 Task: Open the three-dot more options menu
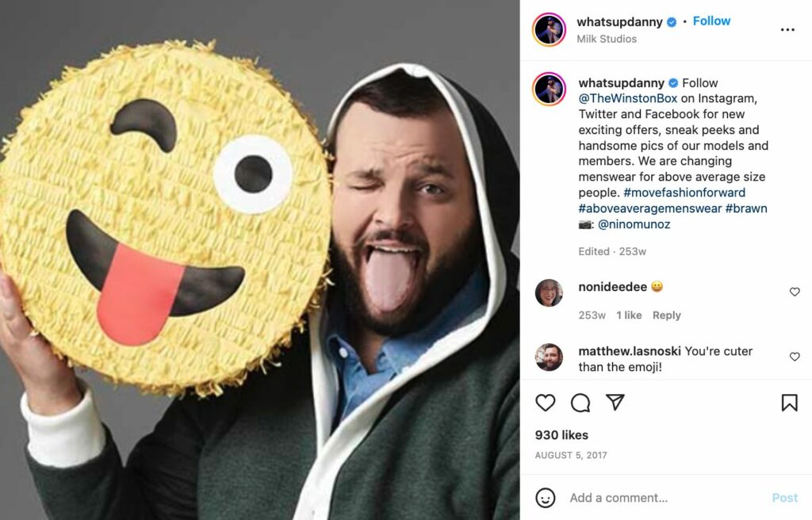[787, 30]
